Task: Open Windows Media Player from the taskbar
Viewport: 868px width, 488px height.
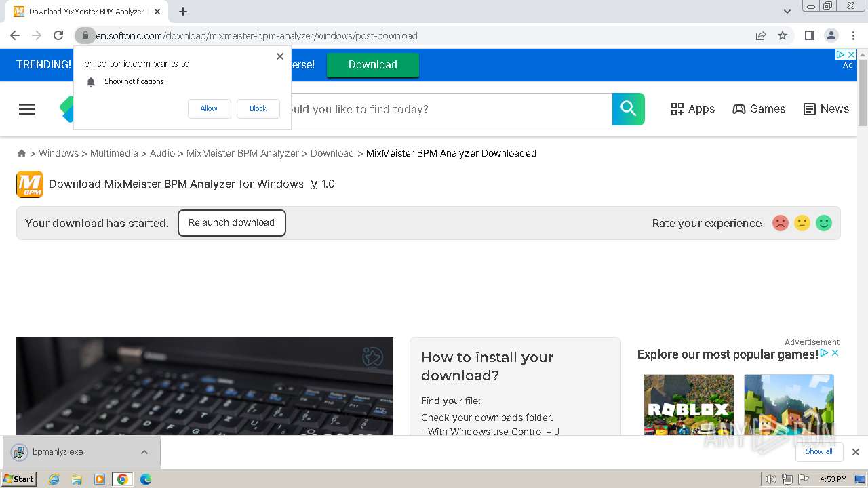Action: click(100, 479)
